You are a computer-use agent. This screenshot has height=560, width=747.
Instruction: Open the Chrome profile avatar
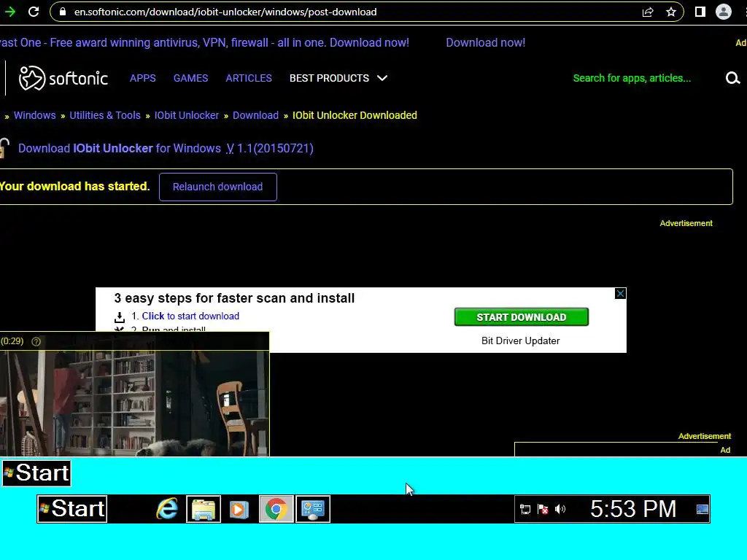click(723, 12)
